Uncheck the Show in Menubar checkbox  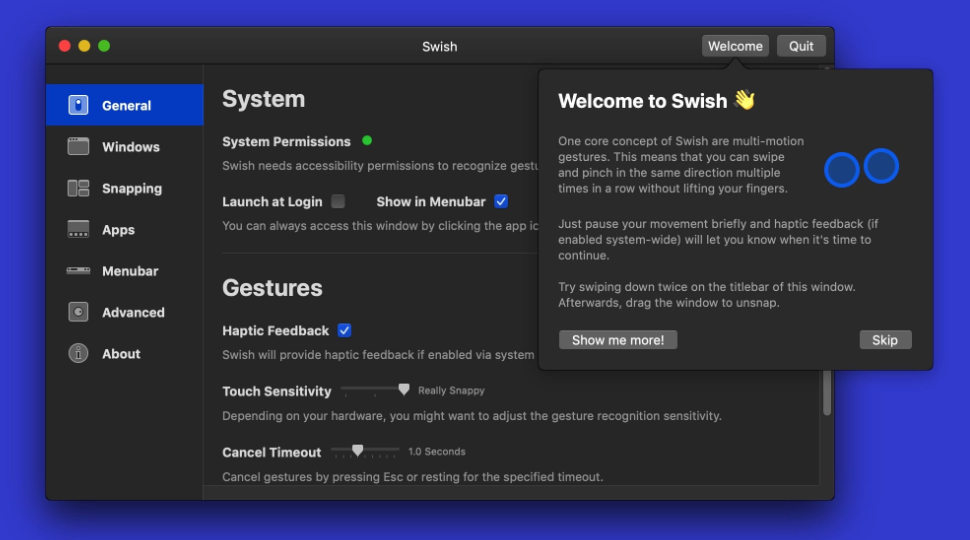[x=501, y=201]
